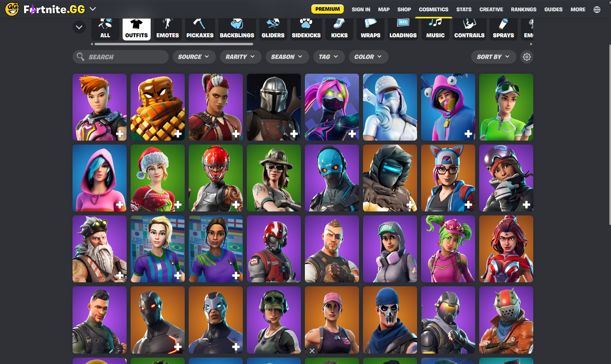Add the Mandalorian helmet outfit with plus
The width and height of the screenshot is (611, 364).
294,134
